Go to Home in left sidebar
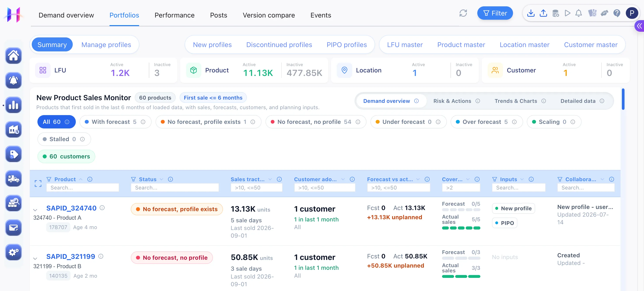 click(x=14, y=55)
